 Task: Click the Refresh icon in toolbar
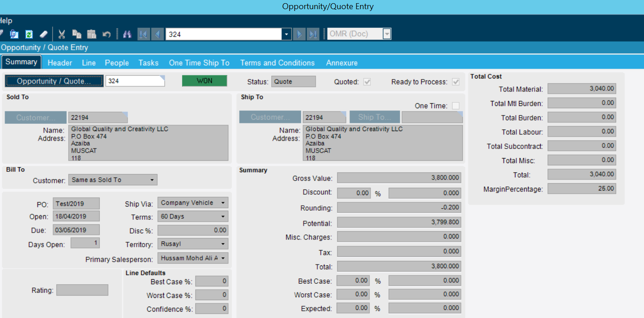click(x=29, y=34)
